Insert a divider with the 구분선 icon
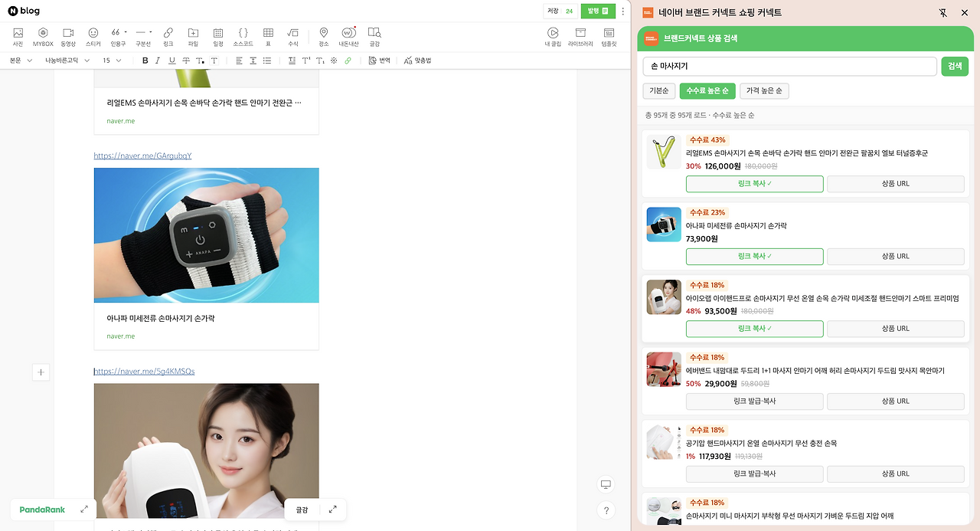Image resolution: width=980 pixels, height=531 pixels. coord(142,35)
